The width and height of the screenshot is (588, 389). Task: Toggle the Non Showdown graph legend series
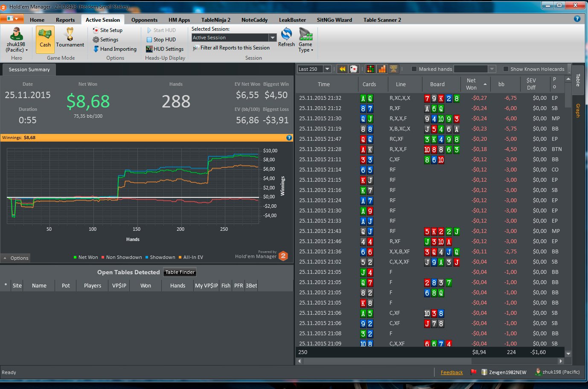click(x=122, y=257)
